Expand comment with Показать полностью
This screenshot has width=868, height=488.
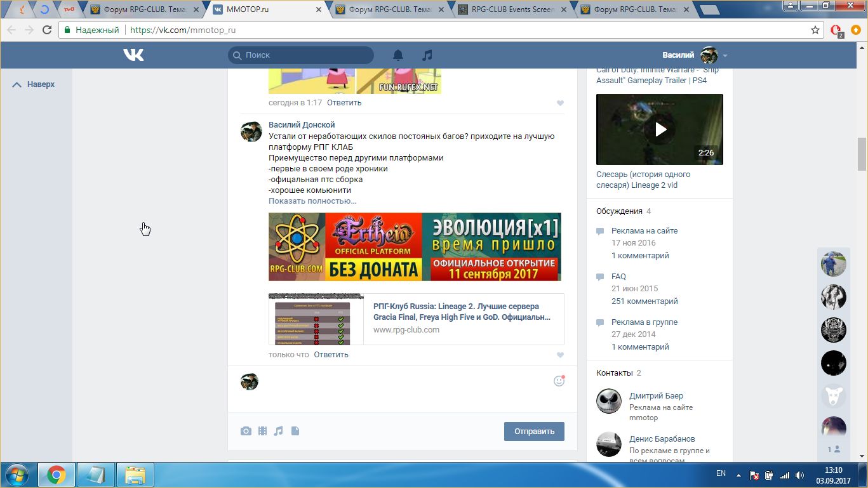click(x=312, y=201)
